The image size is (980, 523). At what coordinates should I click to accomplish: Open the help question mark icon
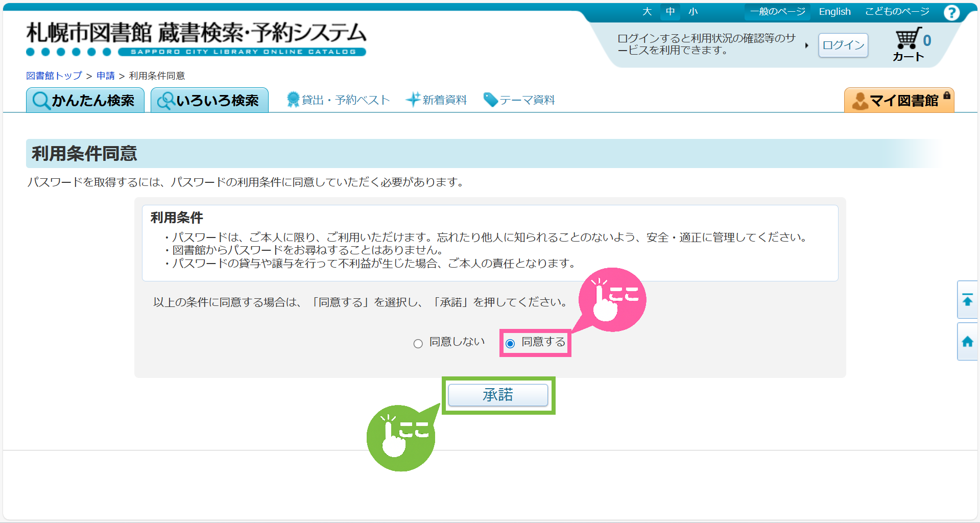(x=951, y=12)
